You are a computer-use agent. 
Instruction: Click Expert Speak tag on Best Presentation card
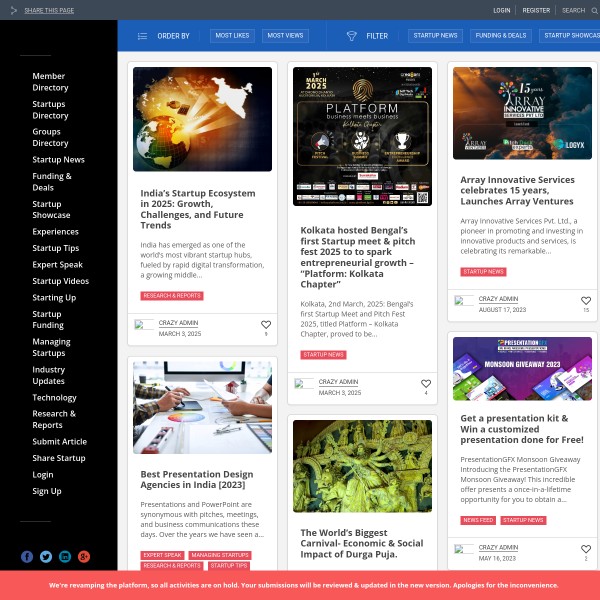point(162,555)
